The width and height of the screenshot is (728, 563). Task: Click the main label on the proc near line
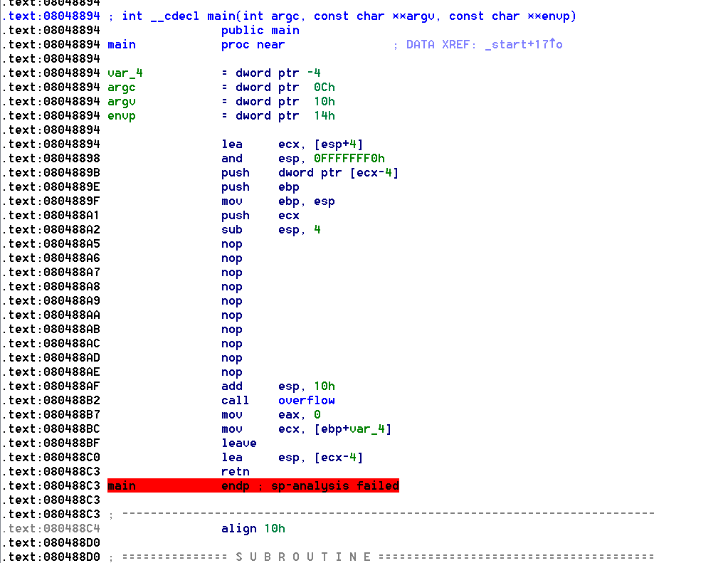[x=121, y=44]
